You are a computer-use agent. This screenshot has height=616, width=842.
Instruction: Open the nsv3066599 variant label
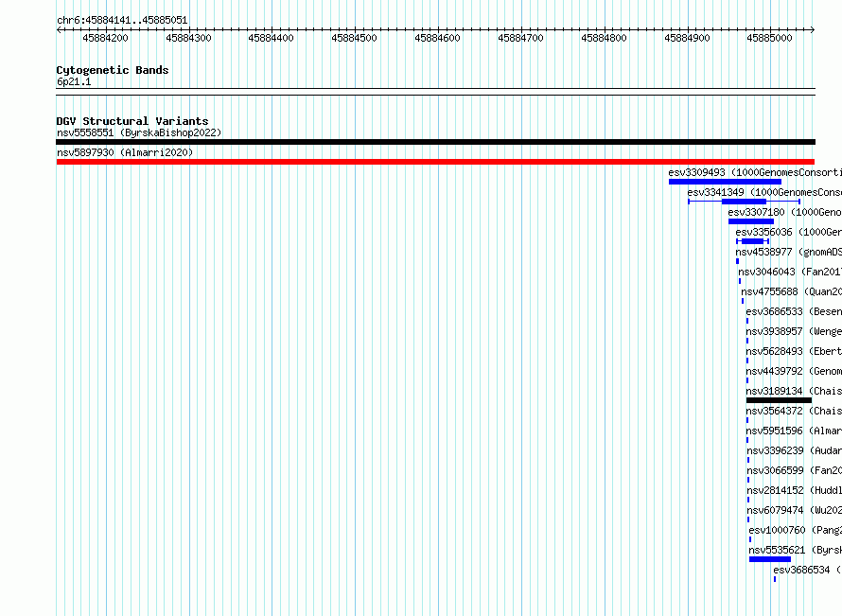794,470
